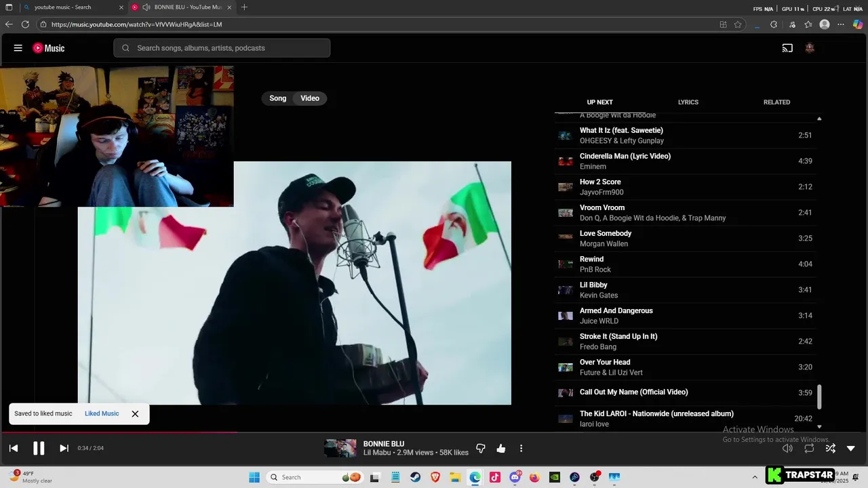Switch to the UP NEXT tab
Screen dimensions: 868x488
(599, 102)
